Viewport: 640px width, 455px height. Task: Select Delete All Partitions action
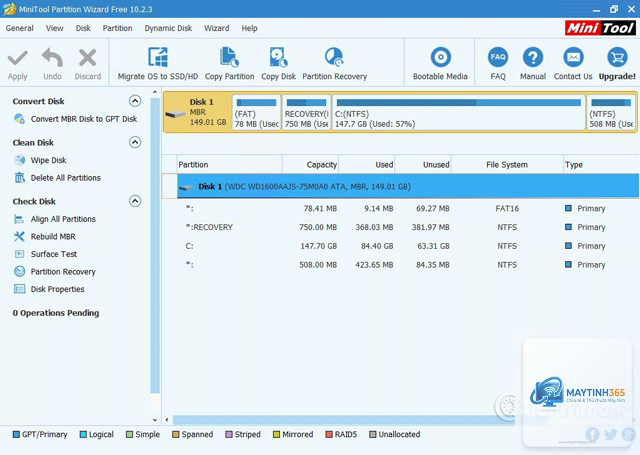pos(65,178)
